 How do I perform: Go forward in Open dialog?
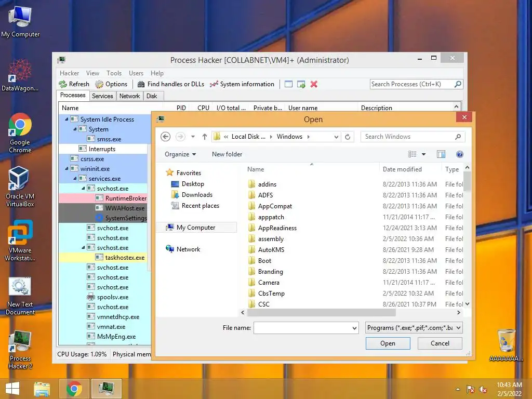pos(180,137)
